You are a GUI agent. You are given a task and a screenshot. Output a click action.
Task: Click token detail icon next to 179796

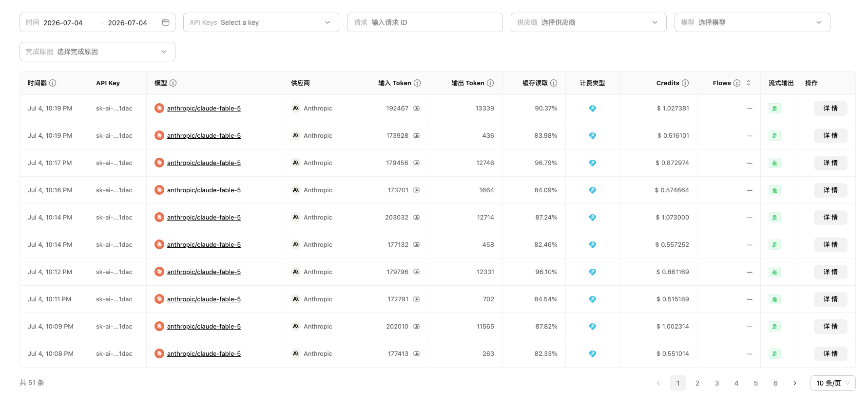coord(417,272)
